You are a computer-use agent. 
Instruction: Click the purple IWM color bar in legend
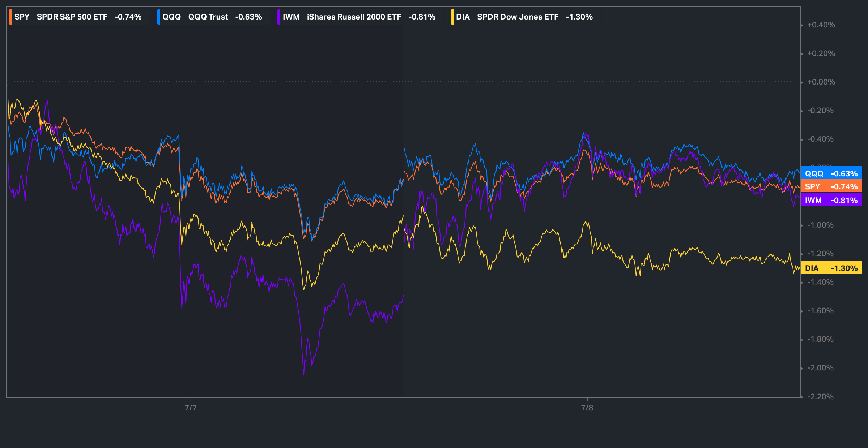click(x=278, y=17)
